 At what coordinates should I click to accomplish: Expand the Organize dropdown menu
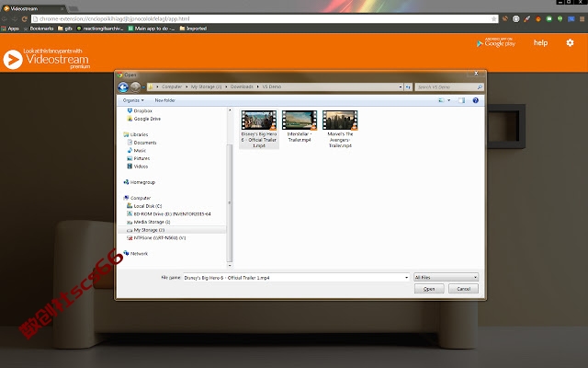pyautogui.click(x=133, y=100)
